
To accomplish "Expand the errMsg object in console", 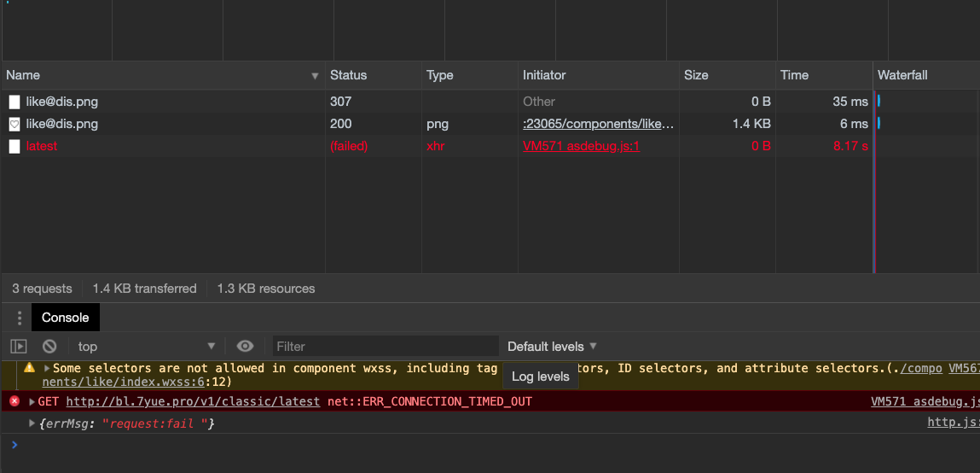I will [x=32, y=423].
